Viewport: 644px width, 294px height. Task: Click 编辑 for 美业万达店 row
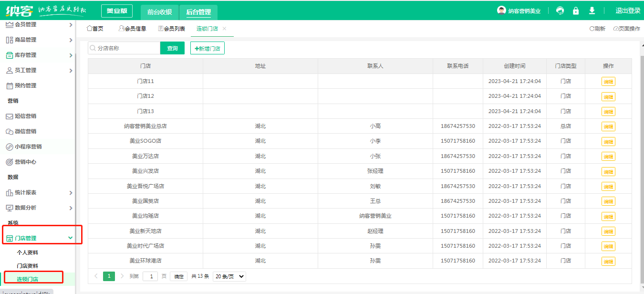tap(608, 157)
